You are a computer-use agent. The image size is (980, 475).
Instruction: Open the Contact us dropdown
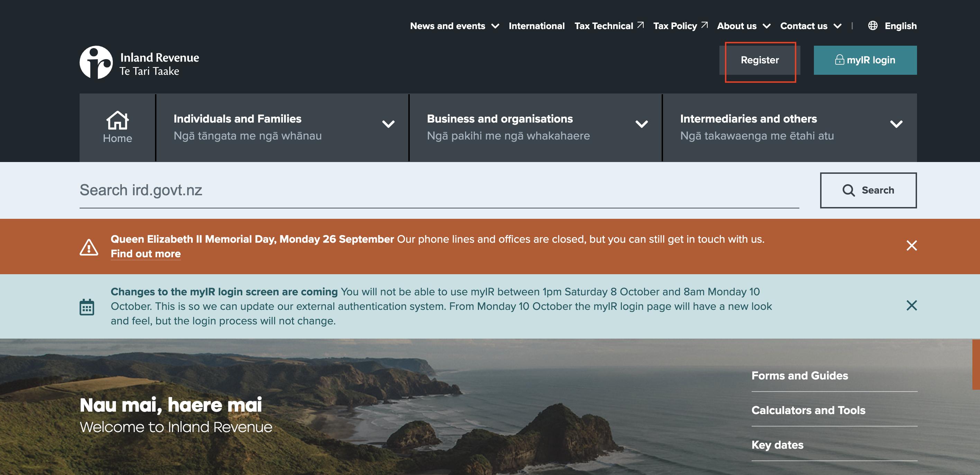(810, 26)
